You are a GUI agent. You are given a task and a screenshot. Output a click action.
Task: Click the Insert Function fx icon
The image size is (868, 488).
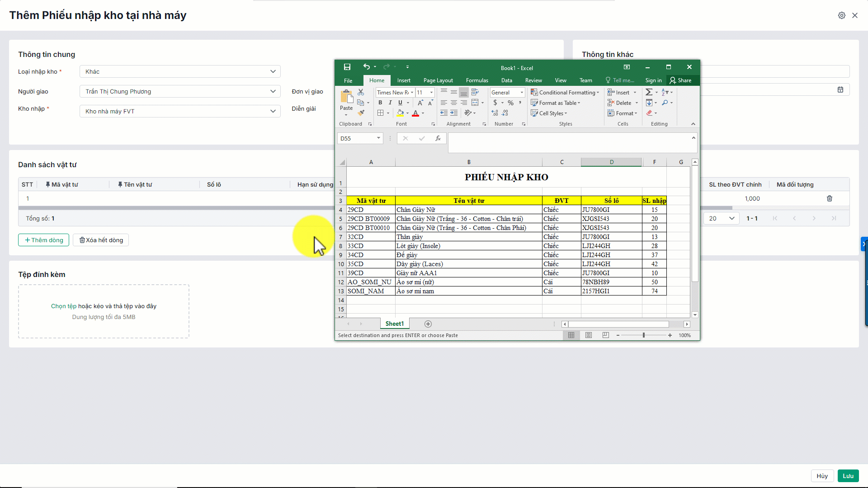coord(438,139)
